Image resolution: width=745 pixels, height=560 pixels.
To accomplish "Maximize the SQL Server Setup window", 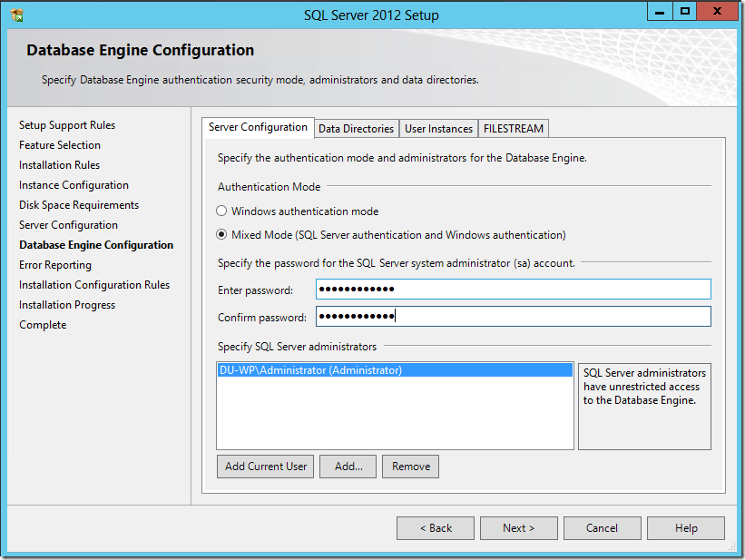I will [x=685, y=12].
